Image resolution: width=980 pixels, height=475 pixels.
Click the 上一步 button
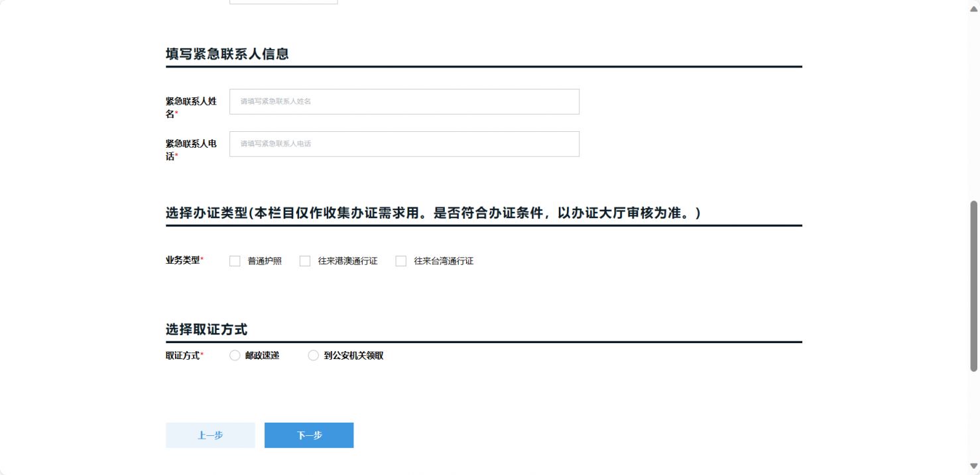coord(210,435)
